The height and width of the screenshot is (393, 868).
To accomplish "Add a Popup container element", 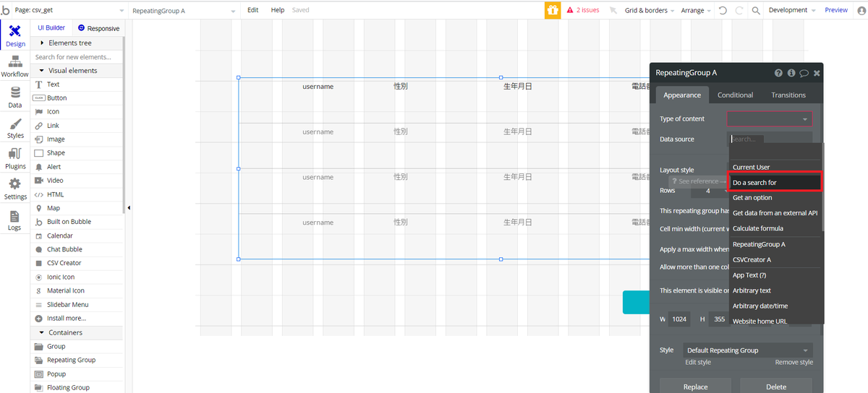I will tap(77, 374).
